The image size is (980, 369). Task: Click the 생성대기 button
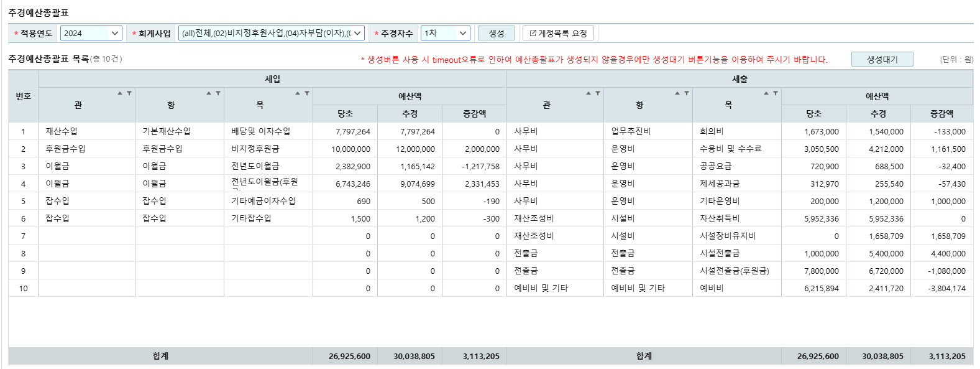tap(882, 59)
